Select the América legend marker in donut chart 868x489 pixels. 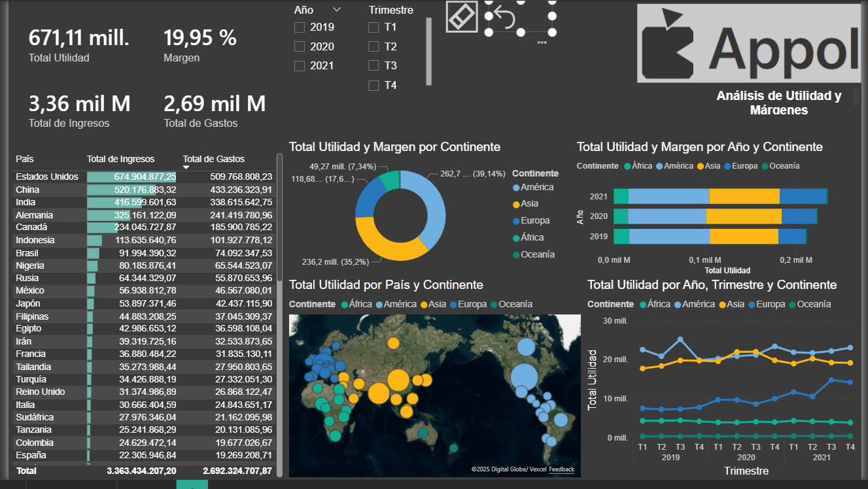(x=517, y=188)
